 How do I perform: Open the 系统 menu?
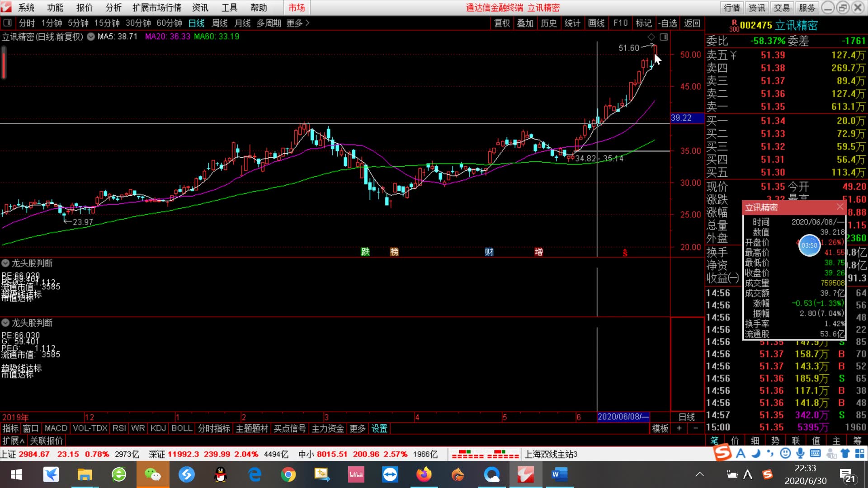tap(26, 8)
